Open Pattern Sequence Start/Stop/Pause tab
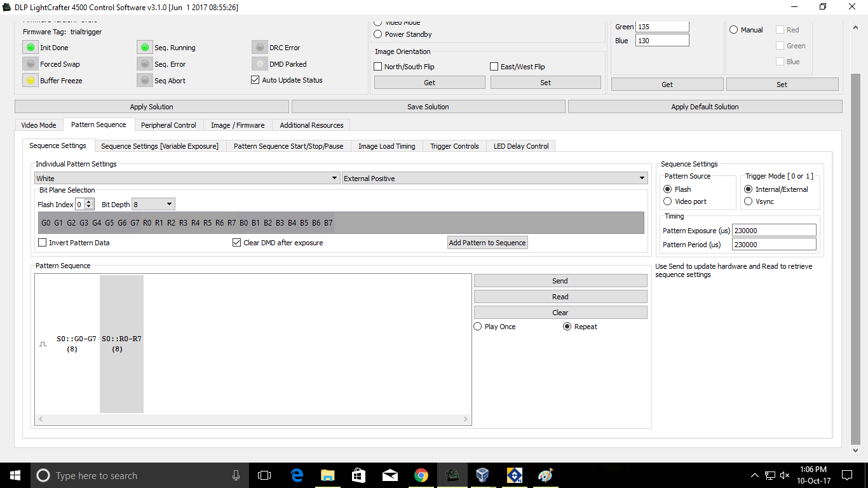868x488 pixels. [x=288, y=146]
